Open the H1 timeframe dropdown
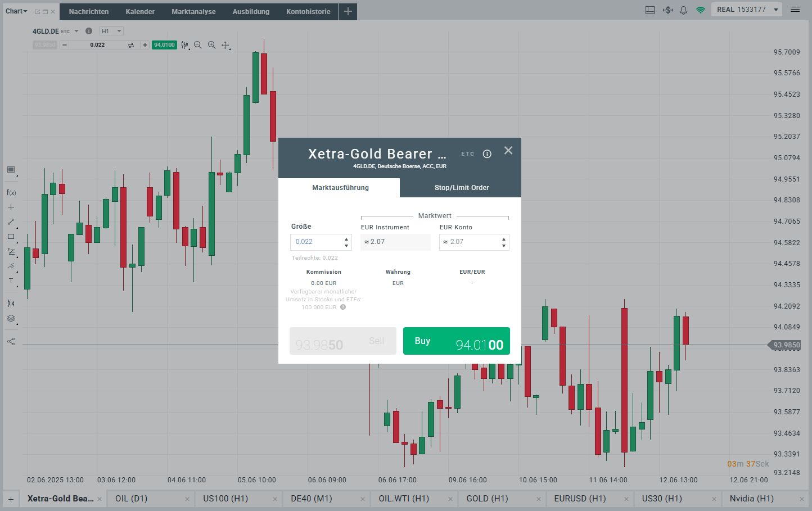This screenshot has height=511, width=812. tap(111, 31)
